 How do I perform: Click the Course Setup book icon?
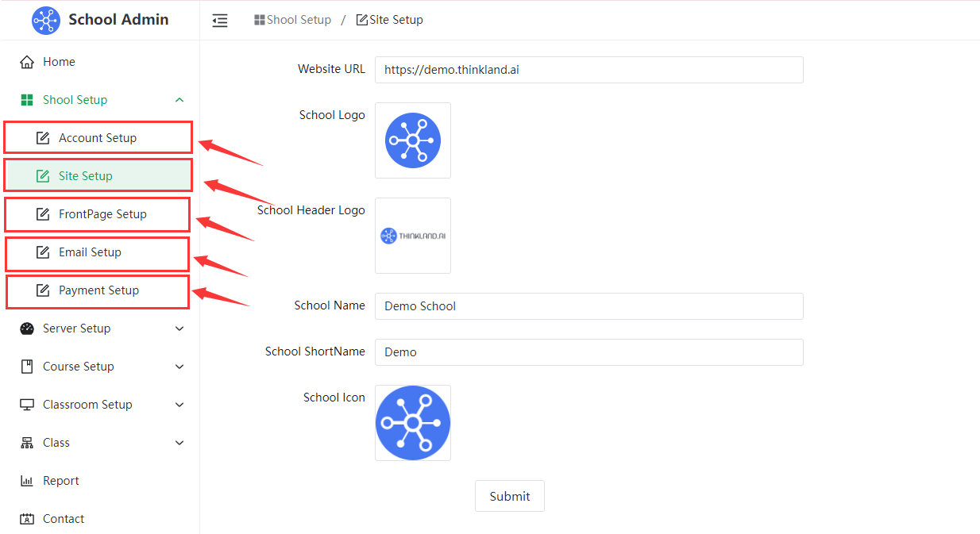[27, 367]
